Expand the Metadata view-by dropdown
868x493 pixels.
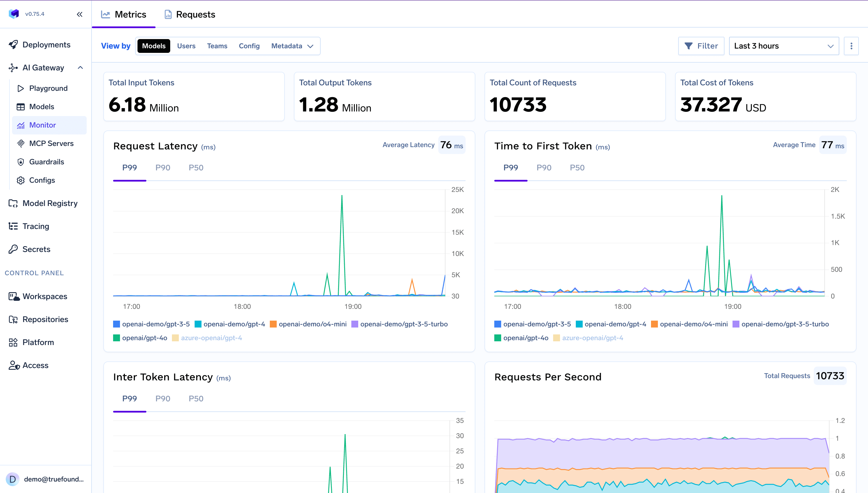point(292,46)
